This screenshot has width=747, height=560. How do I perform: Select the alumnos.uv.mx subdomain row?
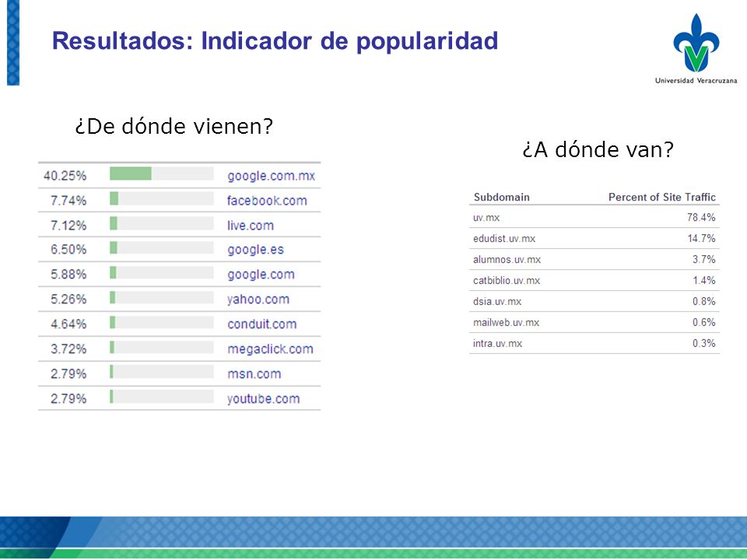594,260
